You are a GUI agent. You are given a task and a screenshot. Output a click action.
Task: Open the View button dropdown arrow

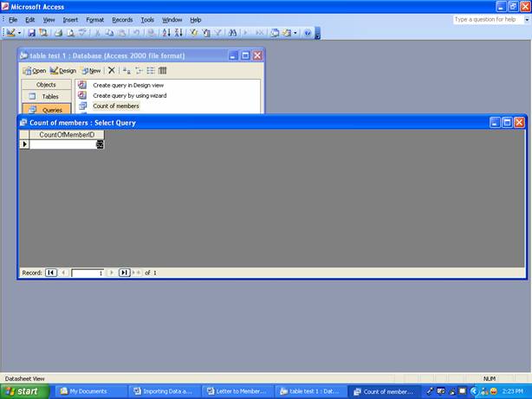[x=19, y=33]
